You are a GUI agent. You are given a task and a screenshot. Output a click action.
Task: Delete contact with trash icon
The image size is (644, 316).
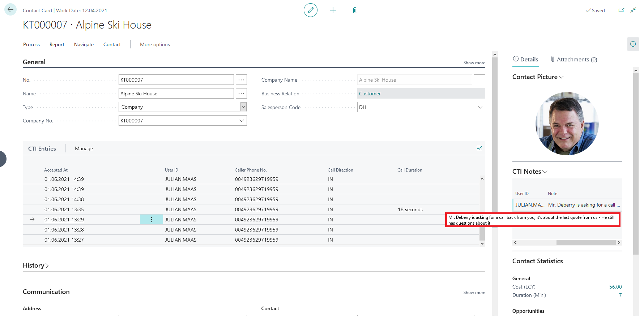pos(355,10)
